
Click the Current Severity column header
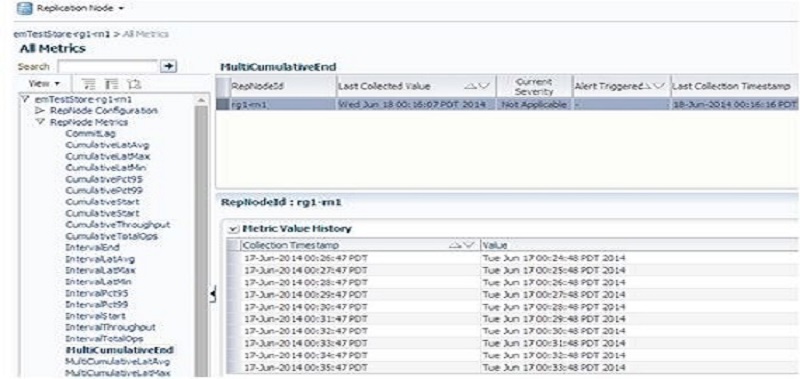point(534,86)
